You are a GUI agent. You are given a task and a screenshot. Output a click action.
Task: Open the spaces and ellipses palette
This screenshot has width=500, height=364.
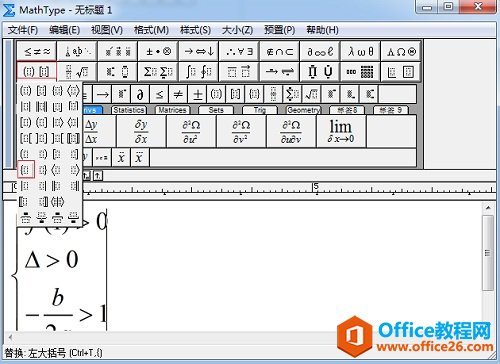pyautogui.click(x=77, y=52)
